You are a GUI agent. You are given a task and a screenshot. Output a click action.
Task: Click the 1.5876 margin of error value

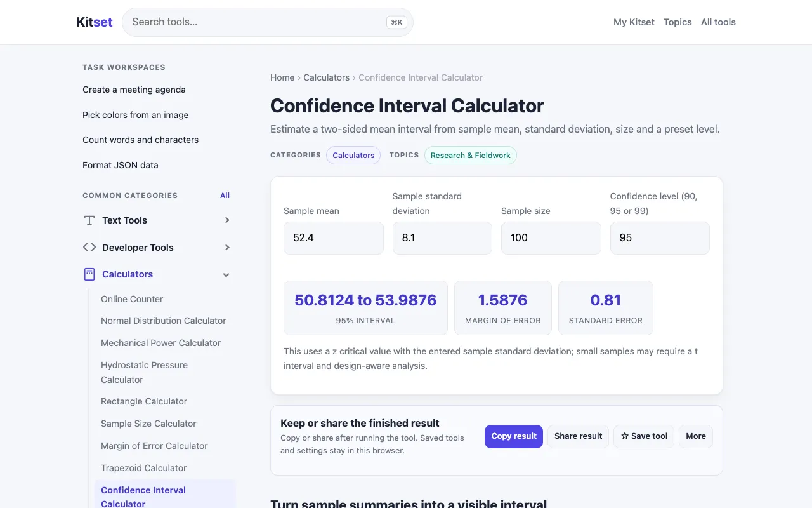(x=503, y=300)
